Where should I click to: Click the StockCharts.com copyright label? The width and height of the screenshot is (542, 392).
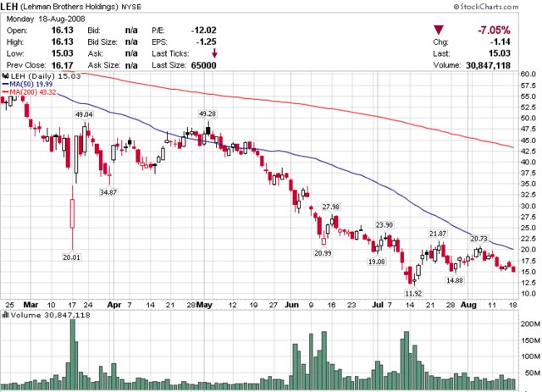pos(486,7)
